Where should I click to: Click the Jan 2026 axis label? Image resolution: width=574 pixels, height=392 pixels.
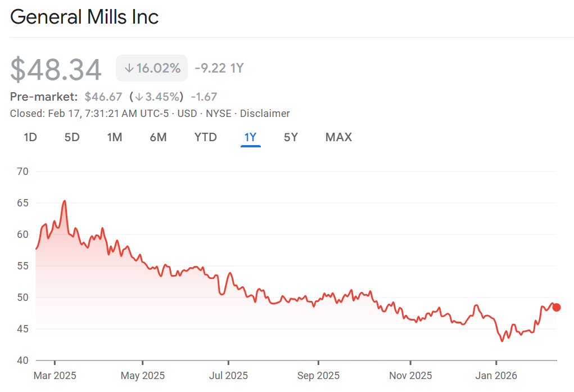pos(496,375)
